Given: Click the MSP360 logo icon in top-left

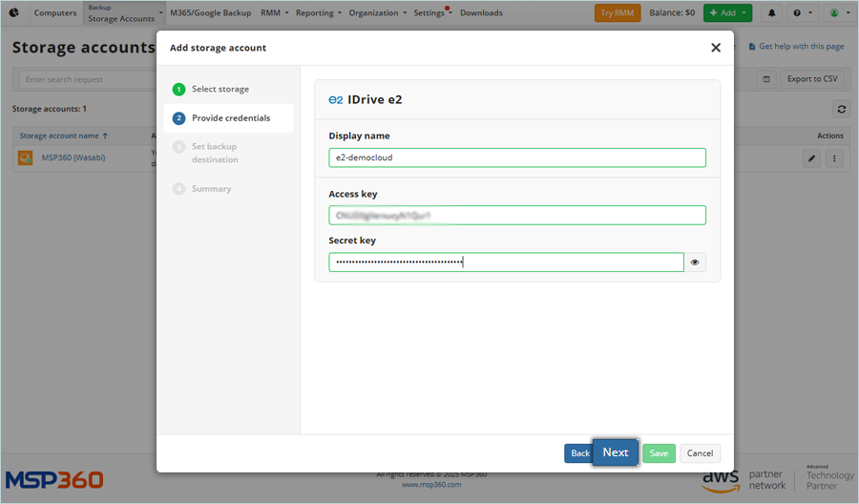Looking at the screenshot, I should point(14,13).
